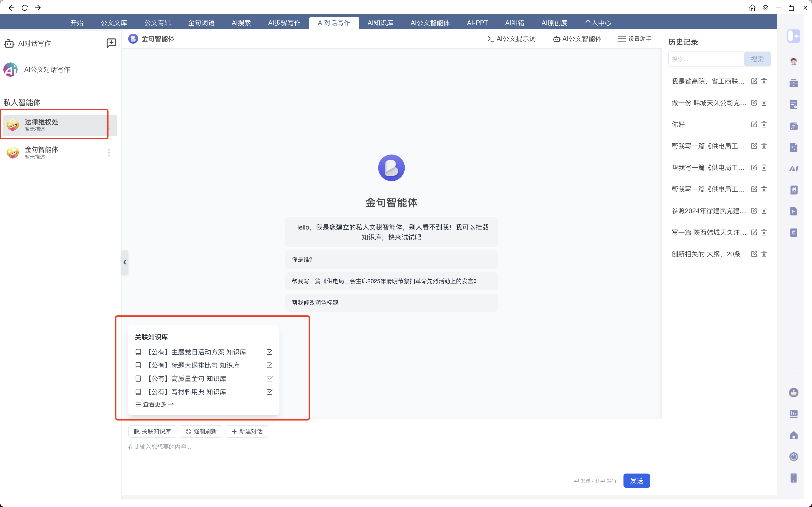
Task: Open the 金句词语 tab
Action: [201, 23]
